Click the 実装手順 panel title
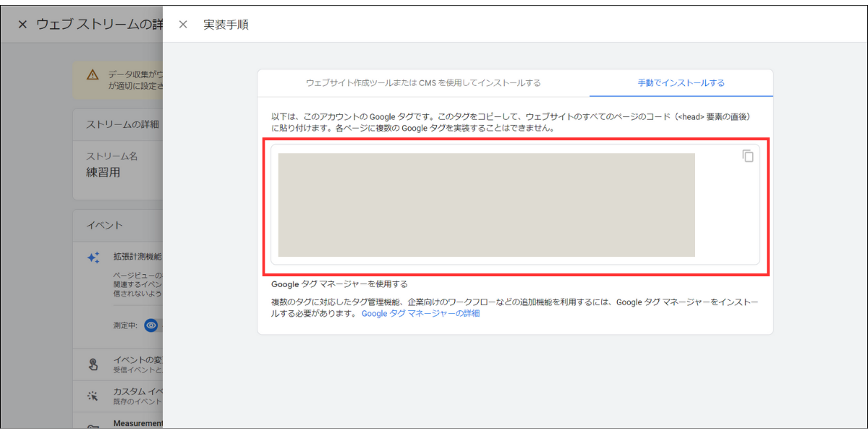868x434 pixels. [226, 25]
